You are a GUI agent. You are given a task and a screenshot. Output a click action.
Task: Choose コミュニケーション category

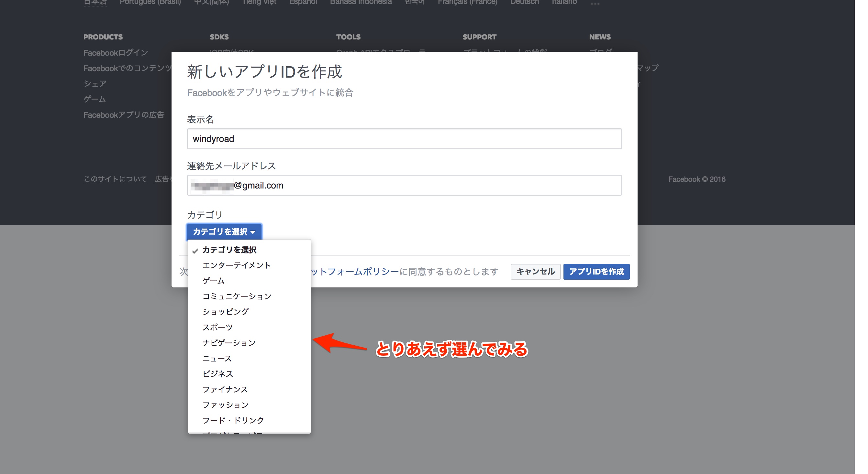[249, 296]
